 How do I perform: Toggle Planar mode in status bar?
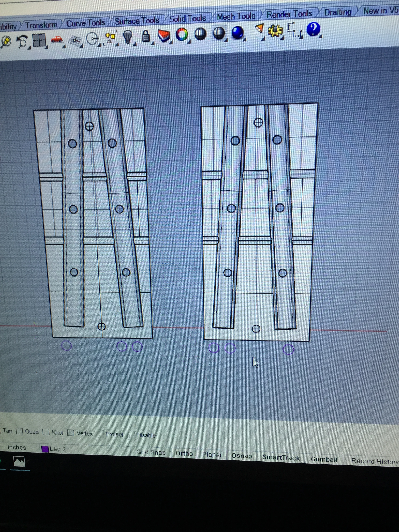pyautogui.click(x=212, y=455)
